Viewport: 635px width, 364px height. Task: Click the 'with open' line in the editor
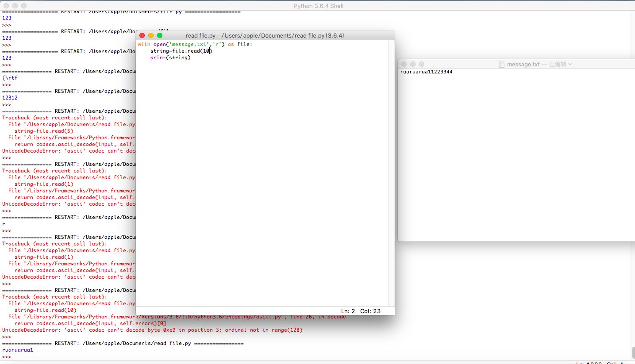(x=195, y=44)
